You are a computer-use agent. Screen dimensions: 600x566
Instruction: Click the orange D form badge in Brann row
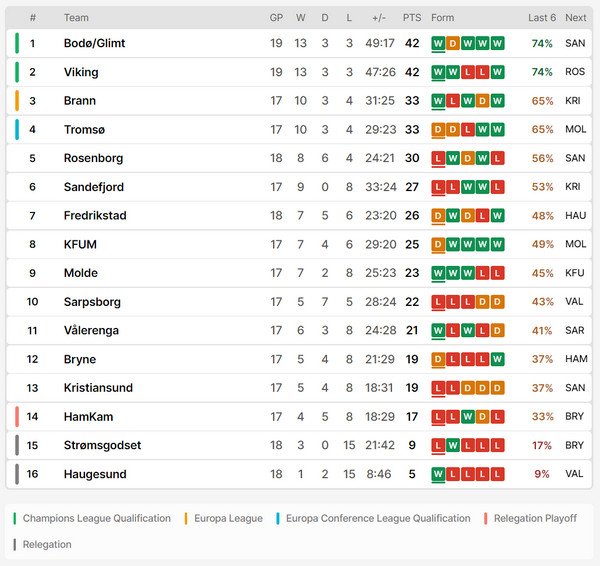482,101
